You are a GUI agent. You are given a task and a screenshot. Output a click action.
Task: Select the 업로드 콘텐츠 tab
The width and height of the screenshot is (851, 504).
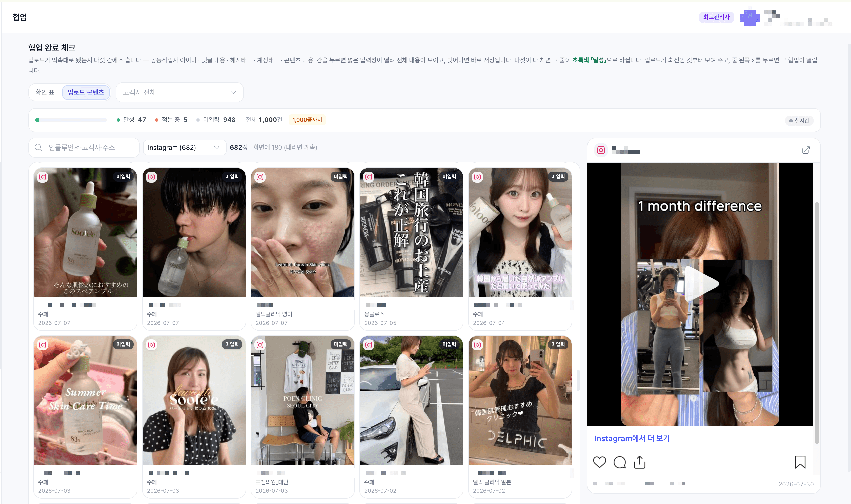pos(86,92)
